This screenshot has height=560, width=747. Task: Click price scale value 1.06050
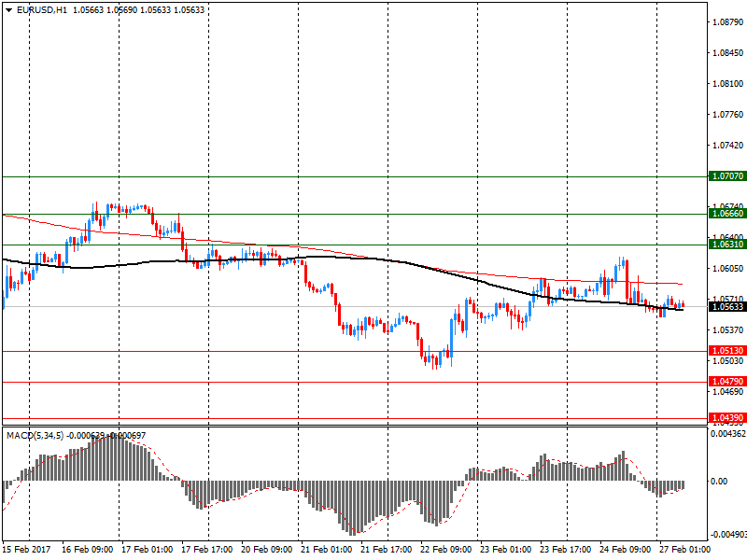click(x=727, y=269)
